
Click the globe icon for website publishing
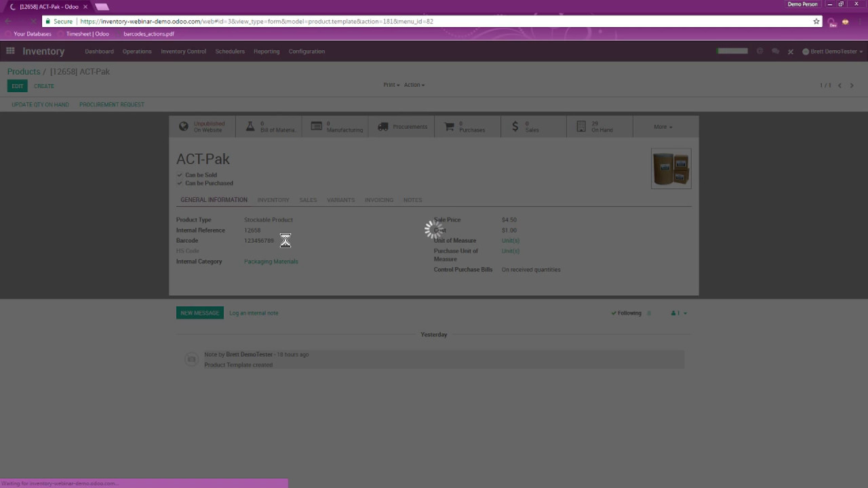point(184,126)
